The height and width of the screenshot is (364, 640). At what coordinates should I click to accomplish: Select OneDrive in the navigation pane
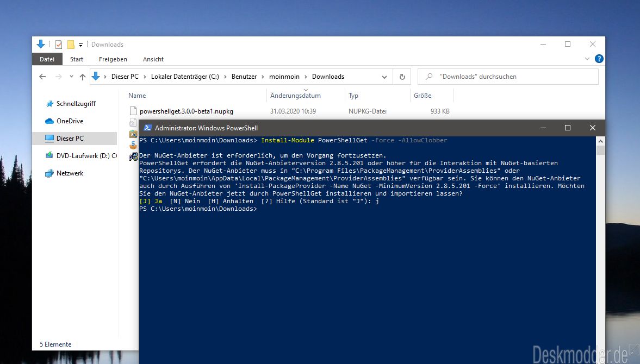click(x=70, y=121)
